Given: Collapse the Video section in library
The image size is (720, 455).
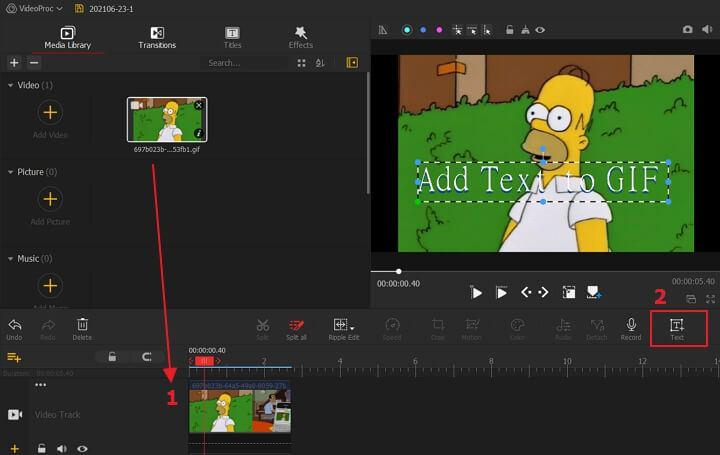Looking at the screenshot, I should tap(10, 85).
